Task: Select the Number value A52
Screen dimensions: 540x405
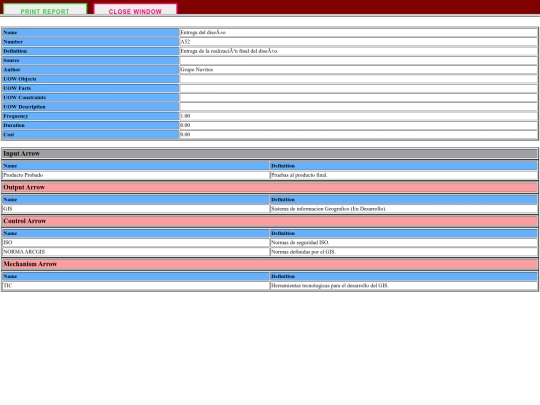Action: coord(185,42)
